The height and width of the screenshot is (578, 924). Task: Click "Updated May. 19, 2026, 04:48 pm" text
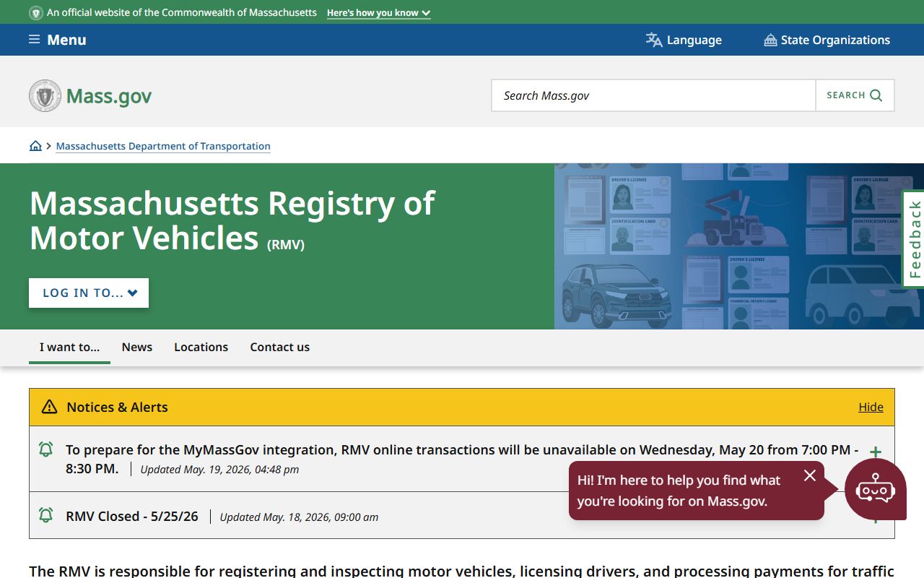219,470
